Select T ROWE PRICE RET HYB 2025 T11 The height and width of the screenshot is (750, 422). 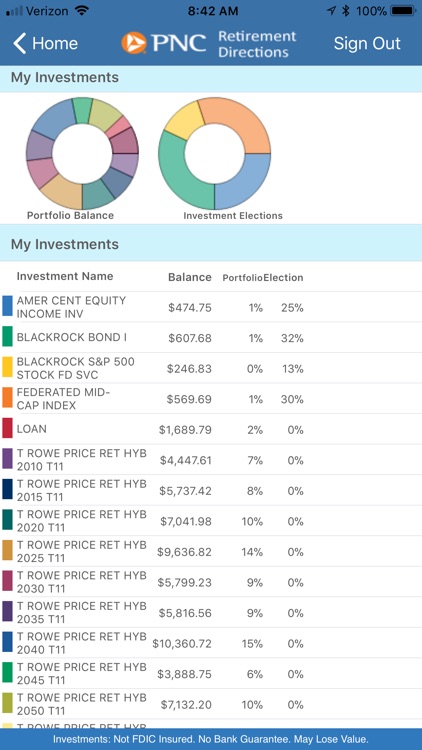coord(81,551)
